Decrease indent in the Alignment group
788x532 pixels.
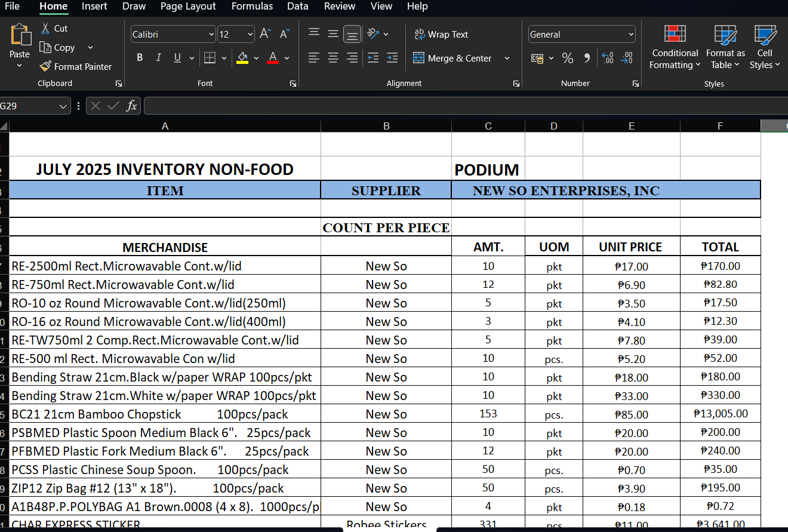pos(373,58)
